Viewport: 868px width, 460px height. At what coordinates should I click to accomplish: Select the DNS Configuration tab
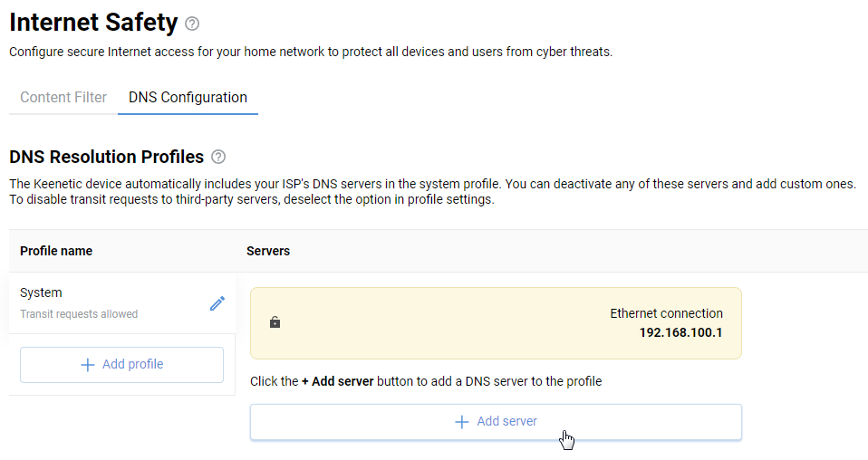coord(188,98)
